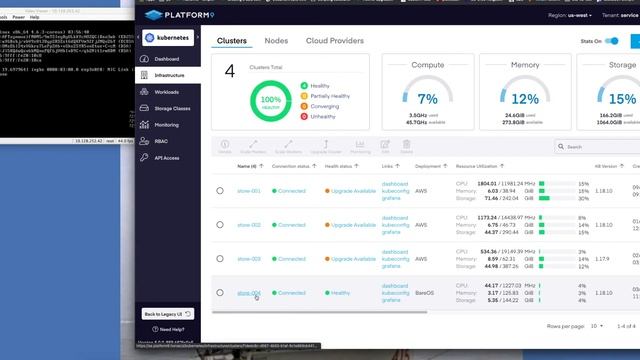Sort by the K8 Version column
The image size is (640, 360).
[609, 166]
